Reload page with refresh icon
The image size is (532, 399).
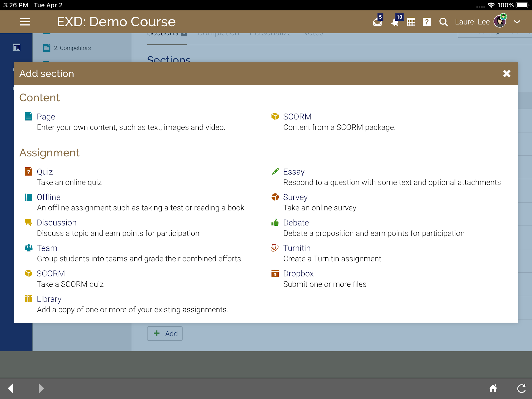[x=521, y=388]
